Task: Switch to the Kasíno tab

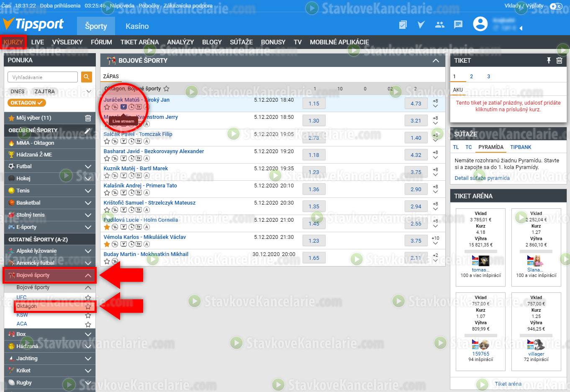Action: (137, 26)
